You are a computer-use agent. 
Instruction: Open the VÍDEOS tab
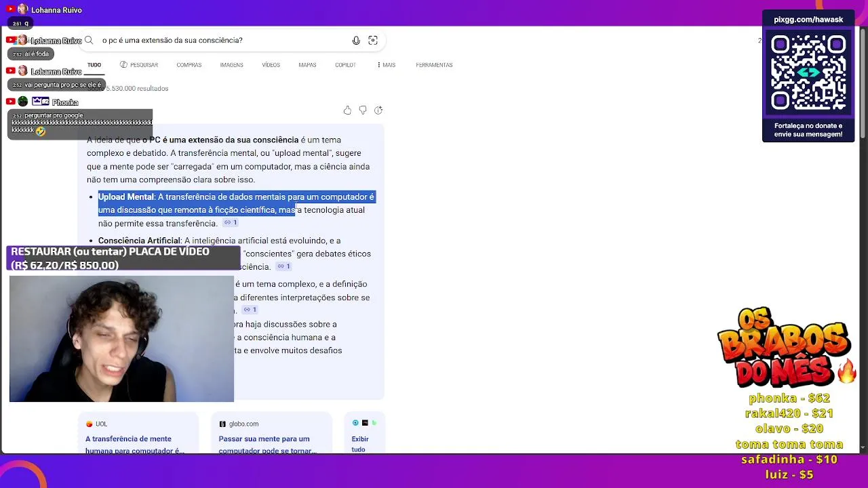(x=271, y=65)
